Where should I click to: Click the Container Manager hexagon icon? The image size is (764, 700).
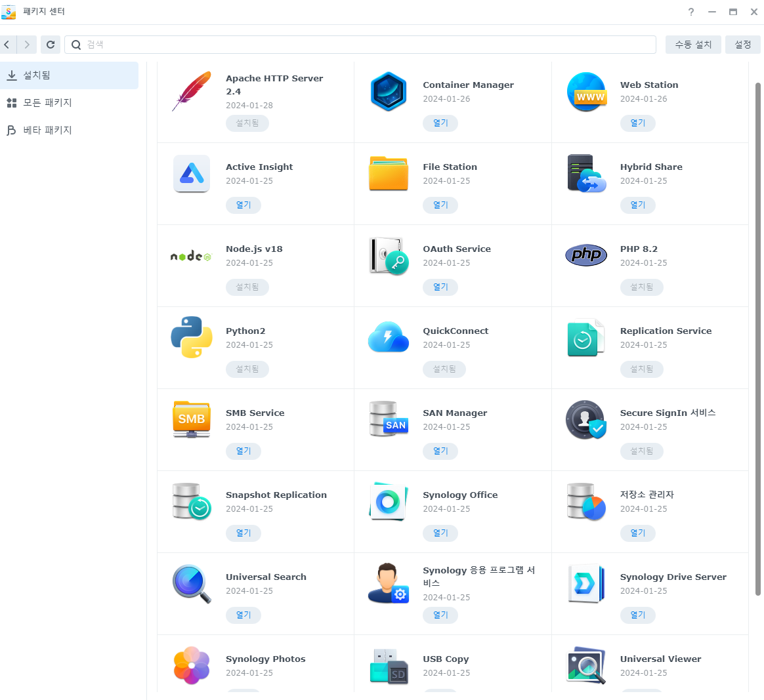coord(389,92)
